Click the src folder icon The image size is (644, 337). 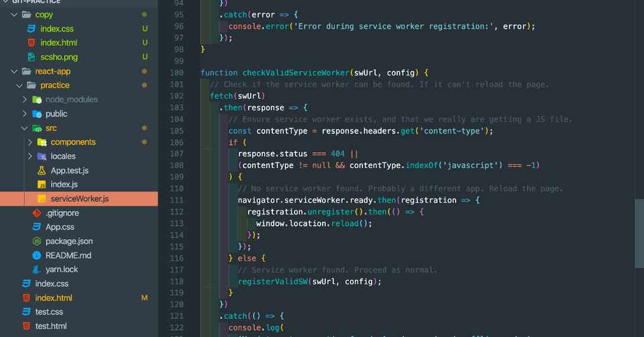pos(37,129)
